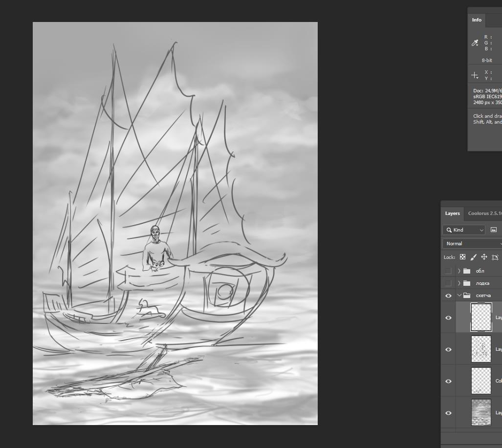Viewport: 502px width, 448px height.
Task: Hide the layer with dotted sketch thumbnail
Action: point(448,349)
